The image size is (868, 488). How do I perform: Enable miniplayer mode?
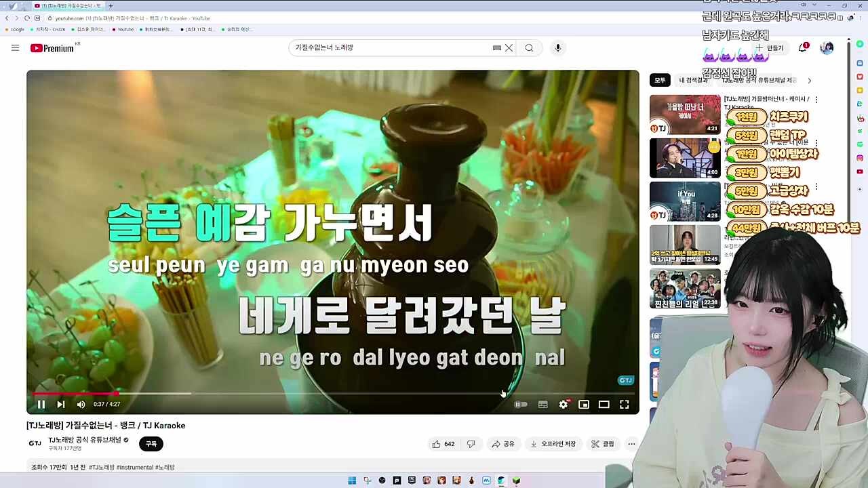pos(584,404)
